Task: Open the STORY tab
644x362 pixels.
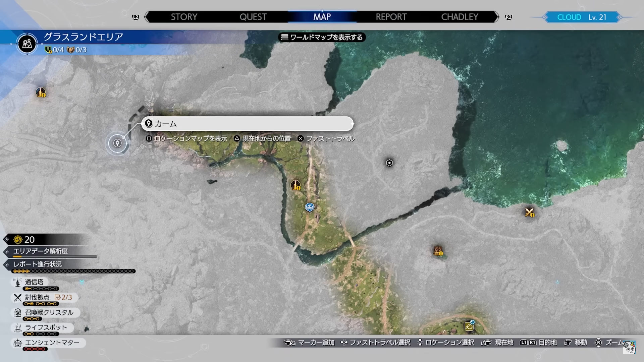Action: (184, 17)
